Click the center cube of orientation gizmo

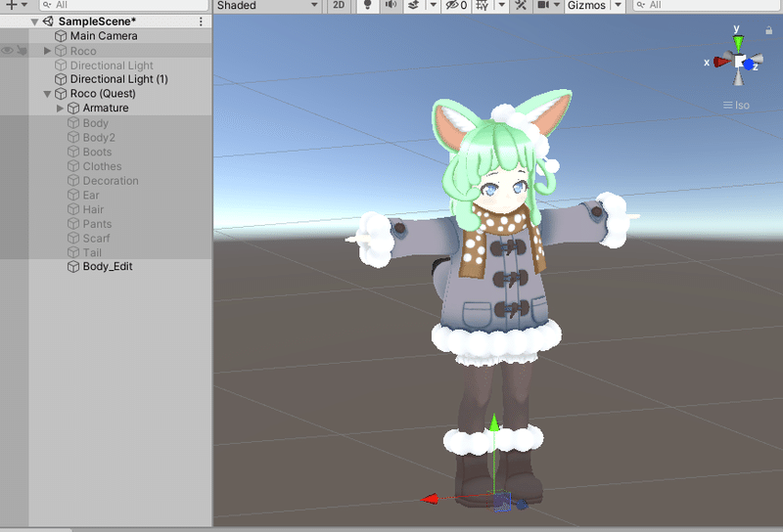[739, 62]
